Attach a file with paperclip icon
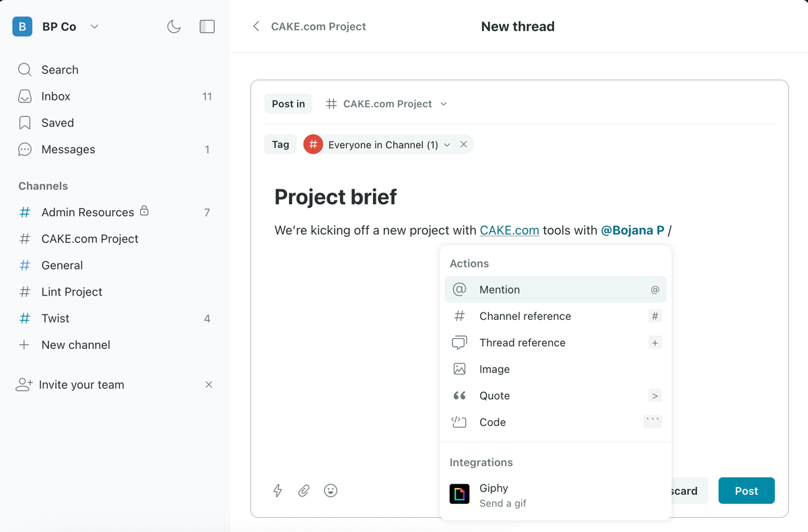Screen dimensions: 808x532 304,491
